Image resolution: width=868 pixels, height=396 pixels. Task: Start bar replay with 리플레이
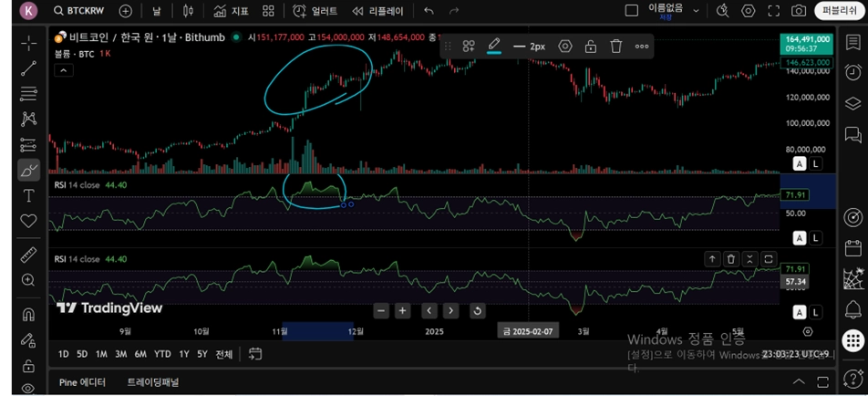click(377, 11)
